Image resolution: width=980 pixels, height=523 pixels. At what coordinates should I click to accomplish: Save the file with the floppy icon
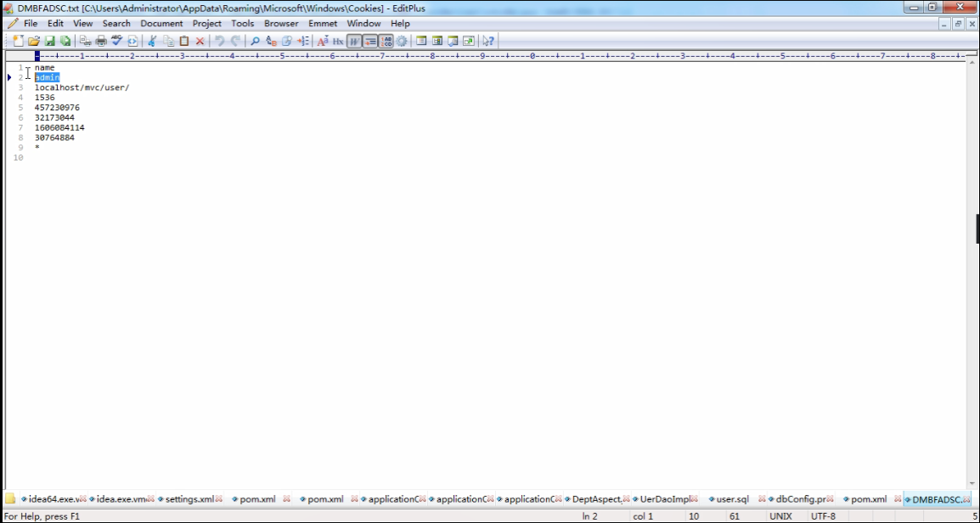click(49, 42)
